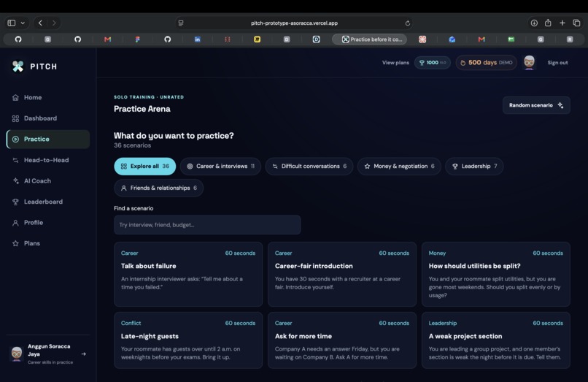Focus the Find a scenario search field

[x=207, y=225]
